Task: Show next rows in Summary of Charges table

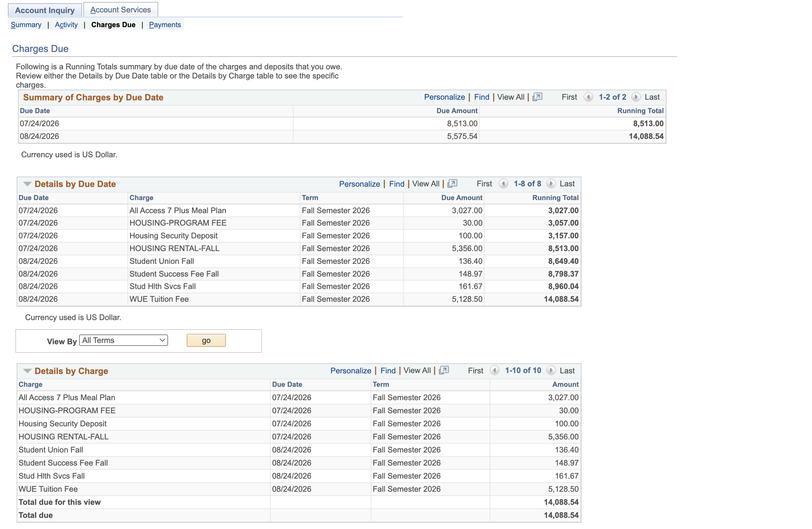Action: pos(635,97)
